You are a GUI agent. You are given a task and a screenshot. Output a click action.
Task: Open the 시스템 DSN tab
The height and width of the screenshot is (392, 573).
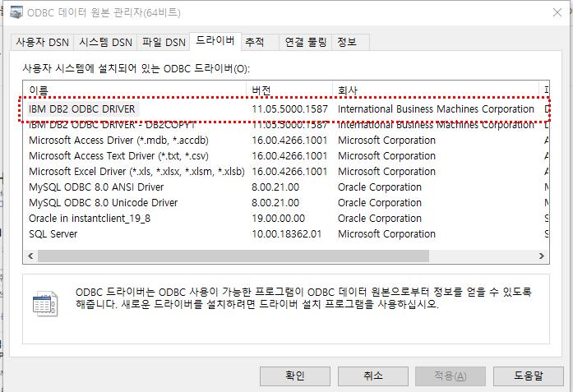tap(105, 42)
